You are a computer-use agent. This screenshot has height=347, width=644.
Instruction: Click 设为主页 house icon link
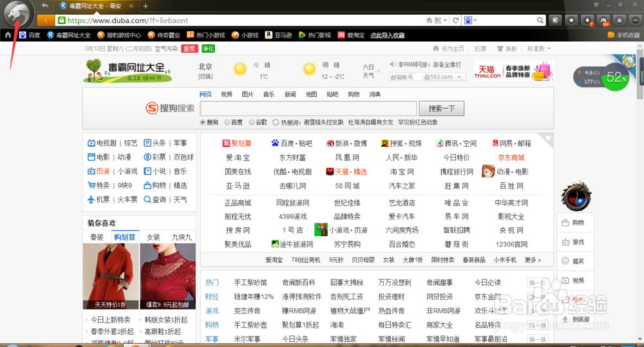point(448,48)
